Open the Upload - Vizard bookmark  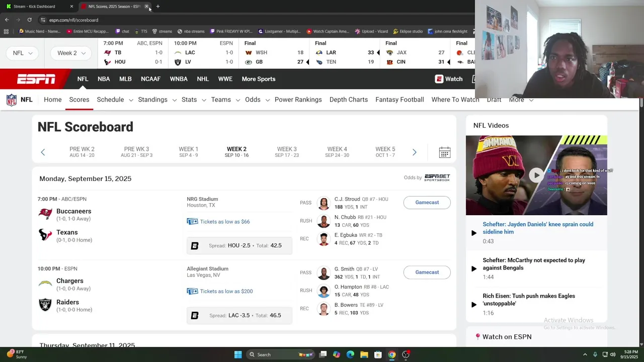click(371, 31)
